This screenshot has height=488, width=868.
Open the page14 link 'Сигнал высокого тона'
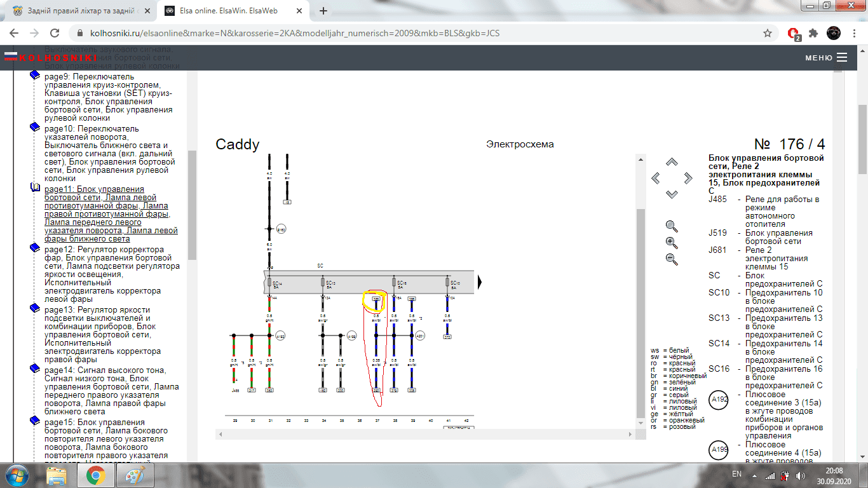[x=111, y=391]
